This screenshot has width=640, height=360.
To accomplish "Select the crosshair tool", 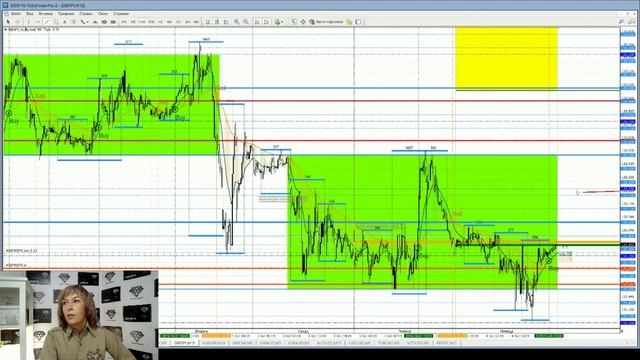I will [18, 22].
